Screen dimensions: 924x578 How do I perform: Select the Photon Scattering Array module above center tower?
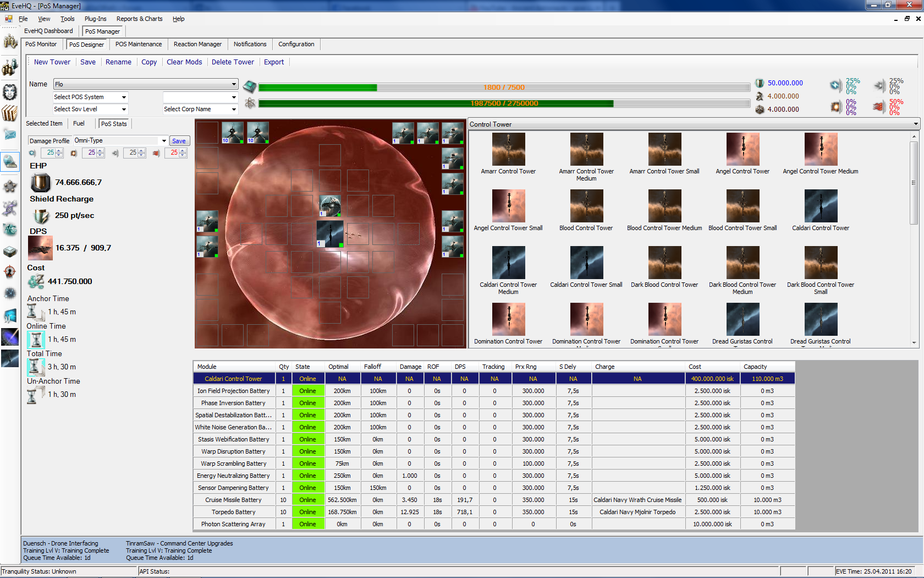(x=330, y=206)
